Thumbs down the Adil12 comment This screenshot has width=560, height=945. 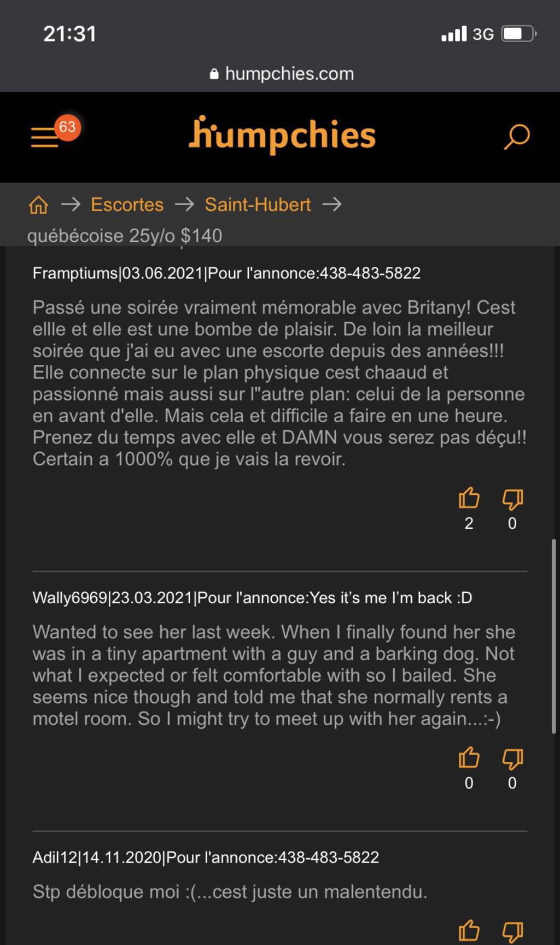512,930
